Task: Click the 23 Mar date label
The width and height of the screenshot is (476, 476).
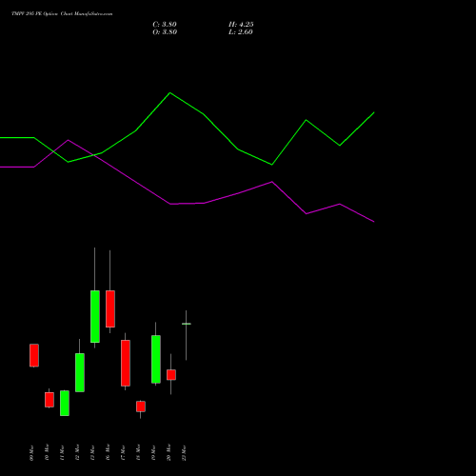Action: (x=184, y=452)
